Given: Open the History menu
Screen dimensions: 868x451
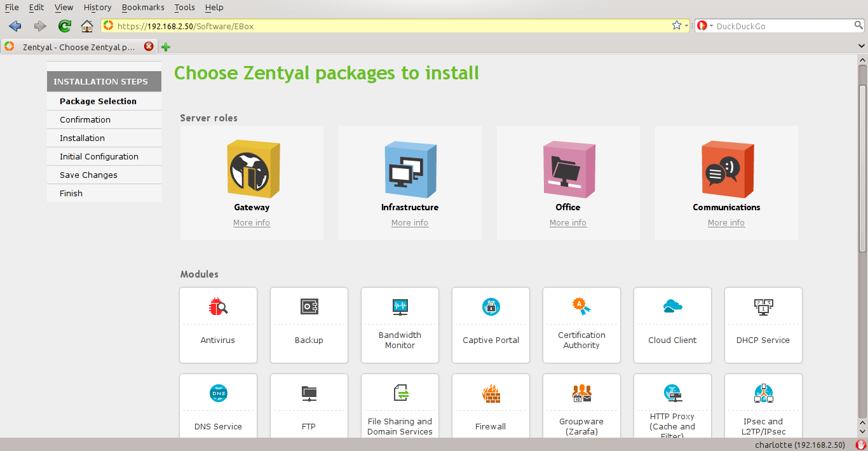Looking at the screenshot, I should pos(97,7).
